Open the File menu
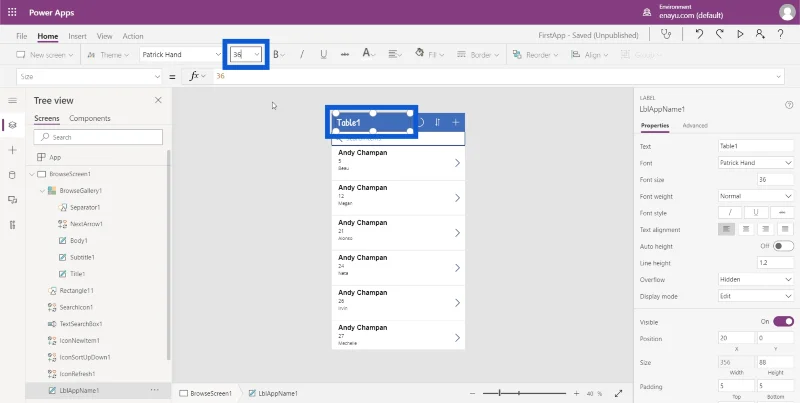Viewport: 800px width, 403px height. point(21,36)
